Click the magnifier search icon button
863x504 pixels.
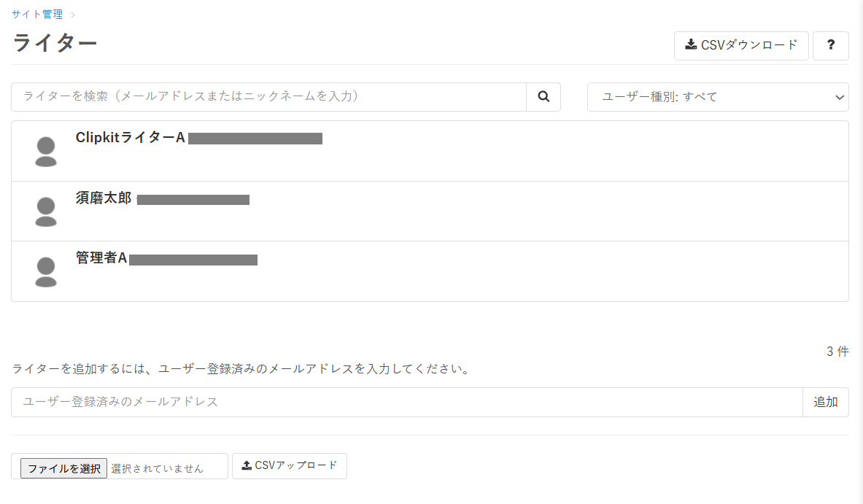(x=543, y=97)
